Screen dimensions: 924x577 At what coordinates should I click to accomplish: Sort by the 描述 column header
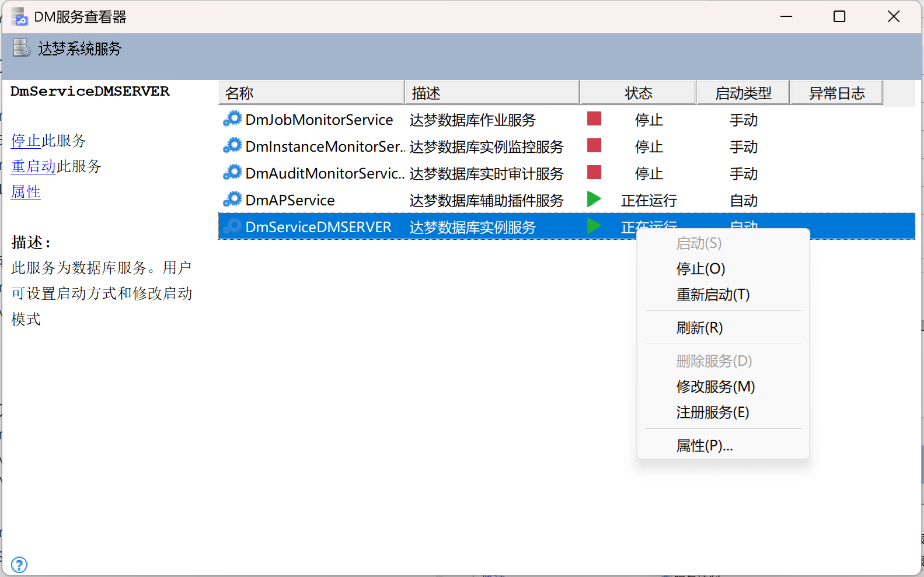492,93
